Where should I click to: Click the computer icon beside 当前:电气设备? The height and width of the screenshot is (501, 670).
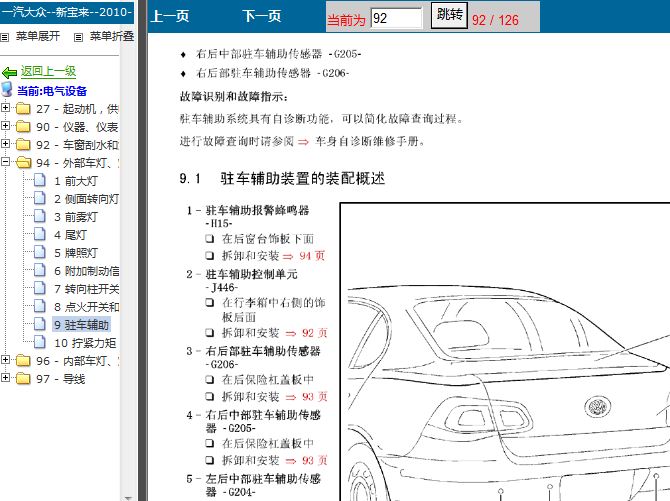coord(7,89)
